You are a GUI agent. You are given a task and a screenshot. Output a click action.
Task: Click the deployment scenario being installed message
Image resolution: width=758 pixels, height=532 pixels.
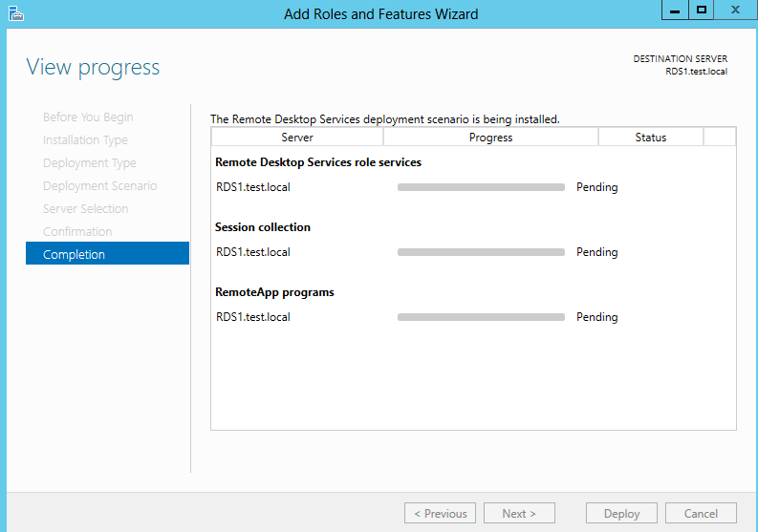[x=385, y=119]
